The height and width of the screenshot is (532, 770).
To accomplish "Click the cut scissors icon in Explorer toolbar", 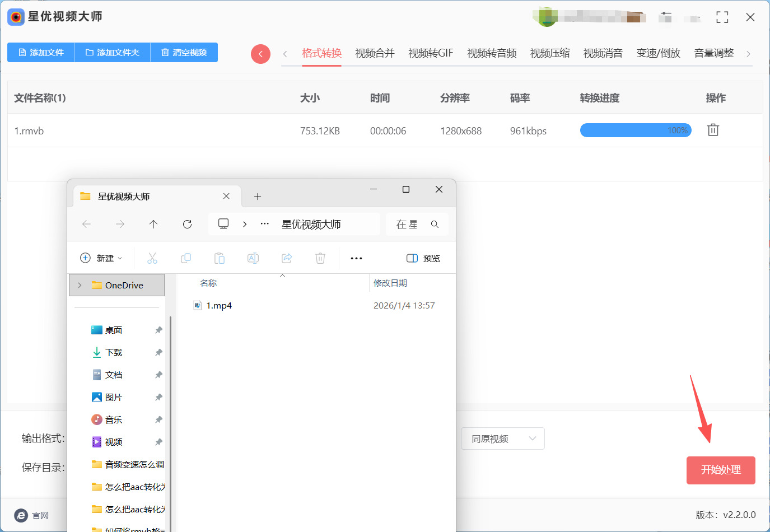I will point(152,258).
